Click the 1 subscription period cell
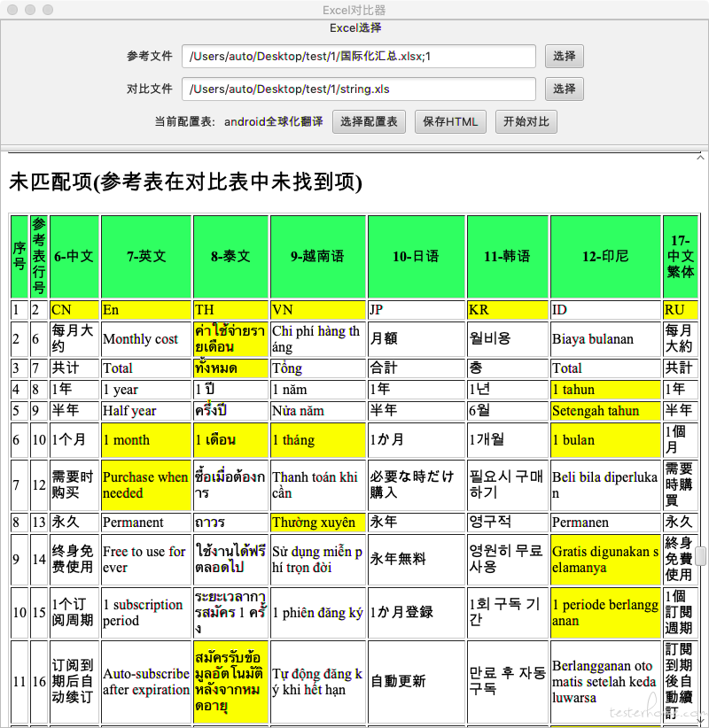 point(146,613)
